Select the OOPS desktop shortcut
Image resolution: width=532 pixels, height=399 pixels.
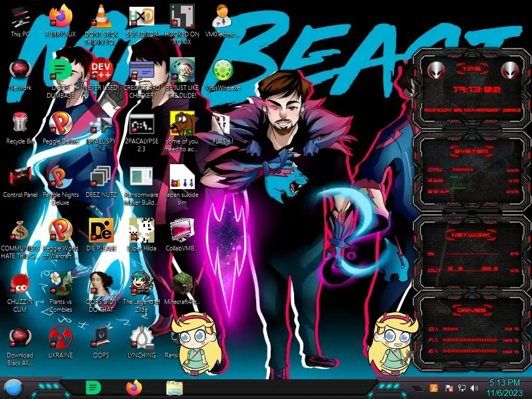[101, 343]
